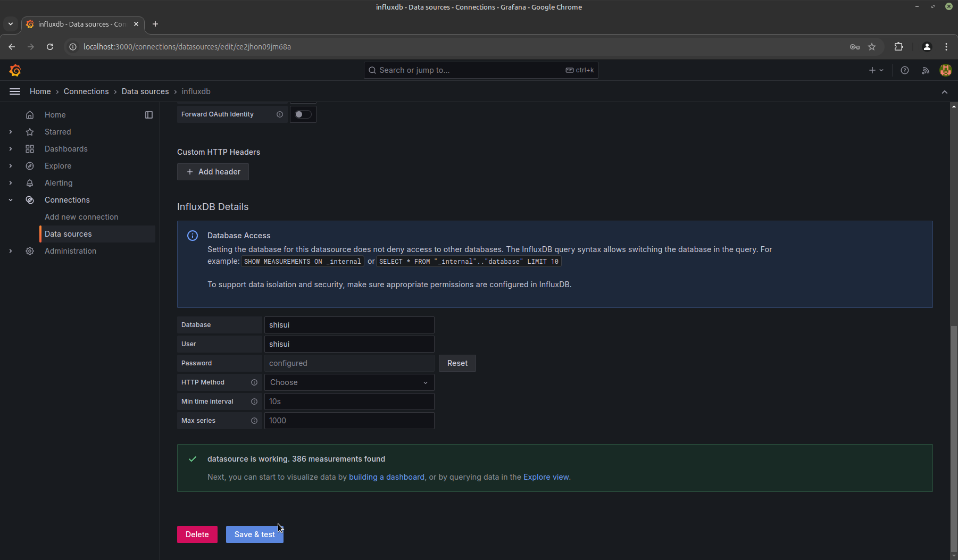
Task: Expand the Explore section chevron
Action: [11, 166]
